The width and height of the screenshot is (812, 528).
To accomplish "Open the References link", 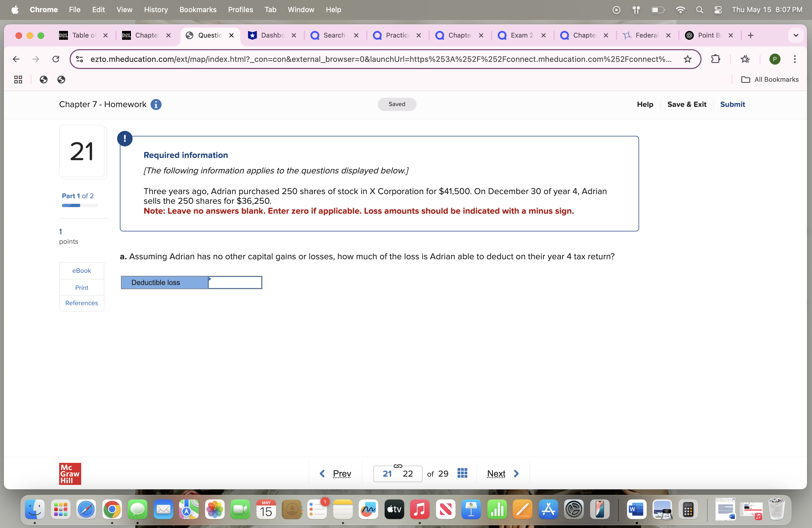I will point(81,303).
